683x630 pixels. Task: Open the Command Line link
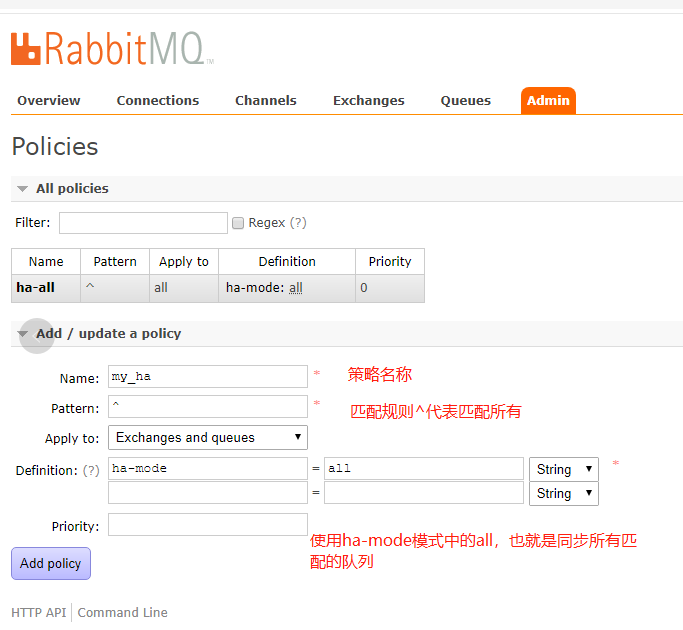point(122,613)
